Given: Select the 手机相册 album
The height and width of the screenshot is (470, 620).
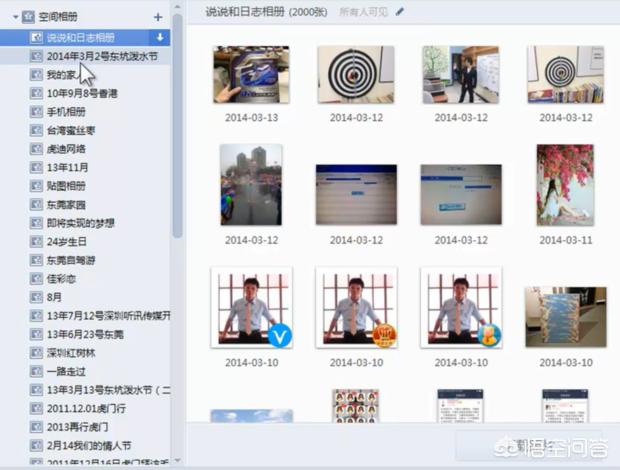Looking at the screenshot, I should tap(66, 112).
